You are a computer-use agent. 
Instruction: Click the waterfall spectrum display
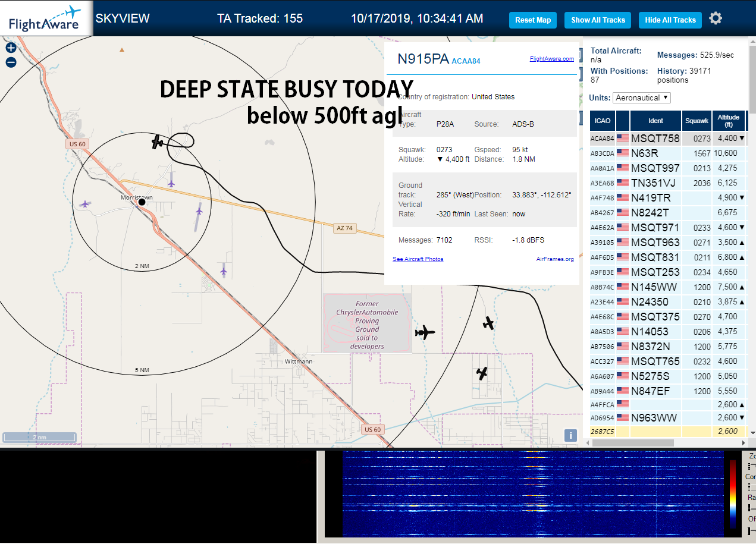533,493
